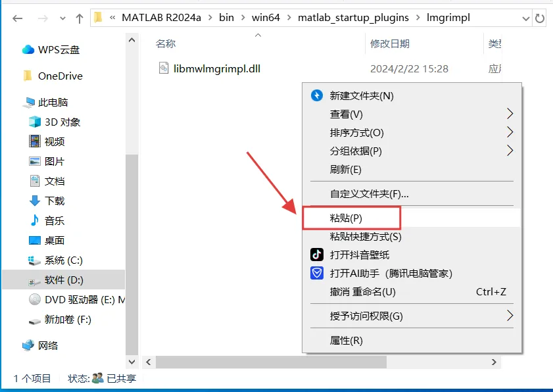Open 新加卷 (F:) drive

click(68, 320)
